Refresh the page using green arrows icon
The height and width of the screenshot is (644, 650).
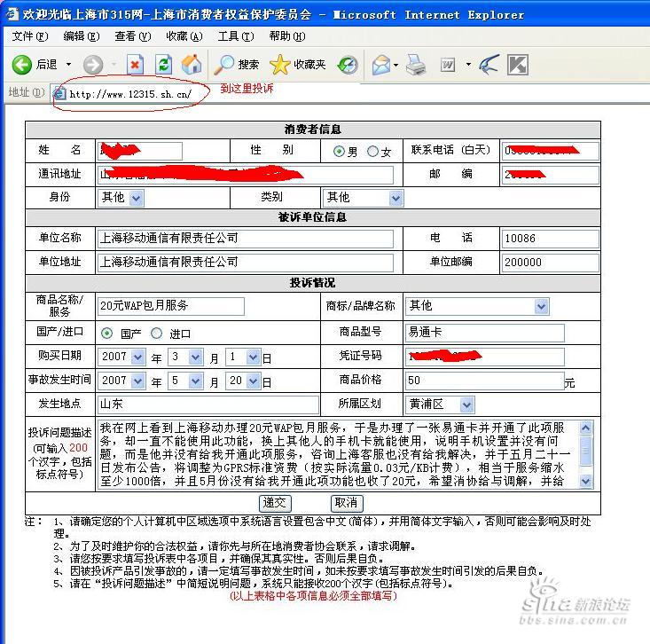[x=164, y=65]
